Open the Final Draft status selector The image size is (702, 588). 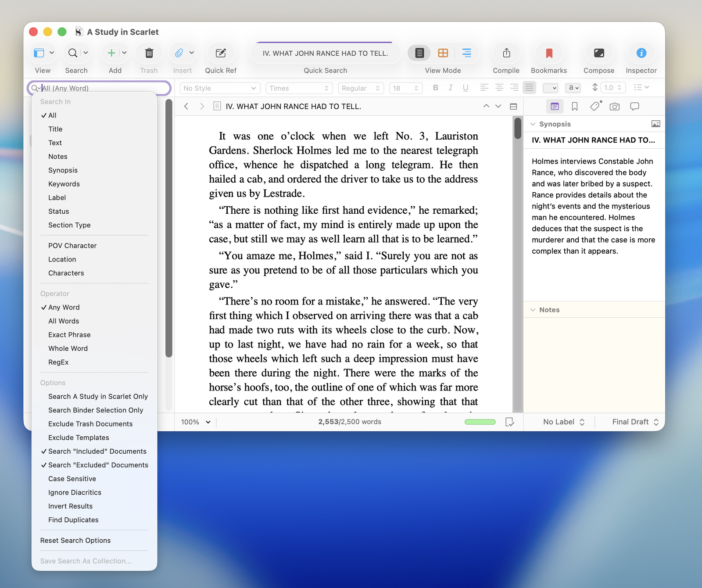click(x=635, y=422)
